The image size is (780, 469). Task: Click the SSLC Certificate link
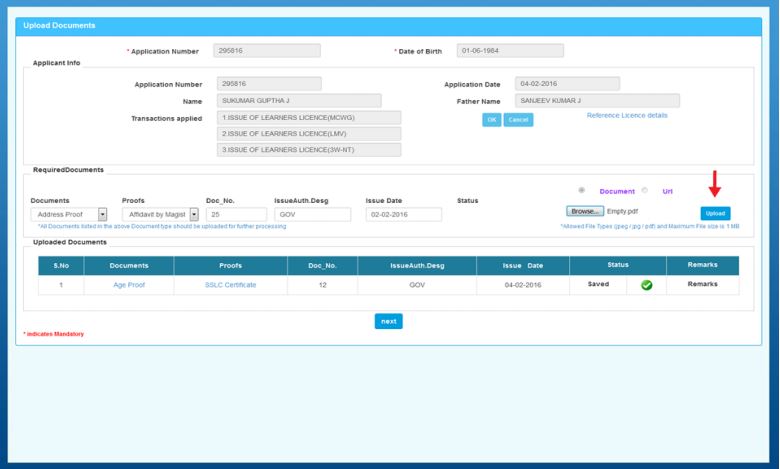(230, 285)
